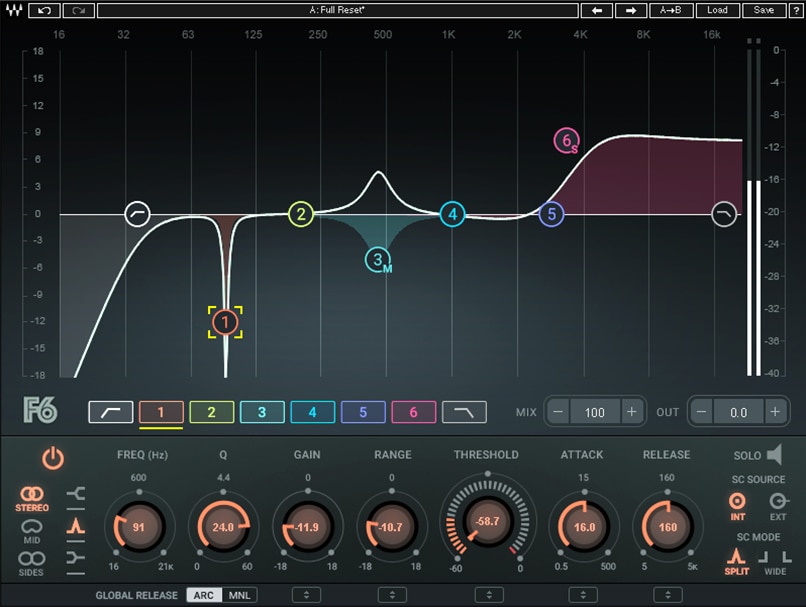
Task: Enable MID channel processing
Action: [x=33, y=532]
